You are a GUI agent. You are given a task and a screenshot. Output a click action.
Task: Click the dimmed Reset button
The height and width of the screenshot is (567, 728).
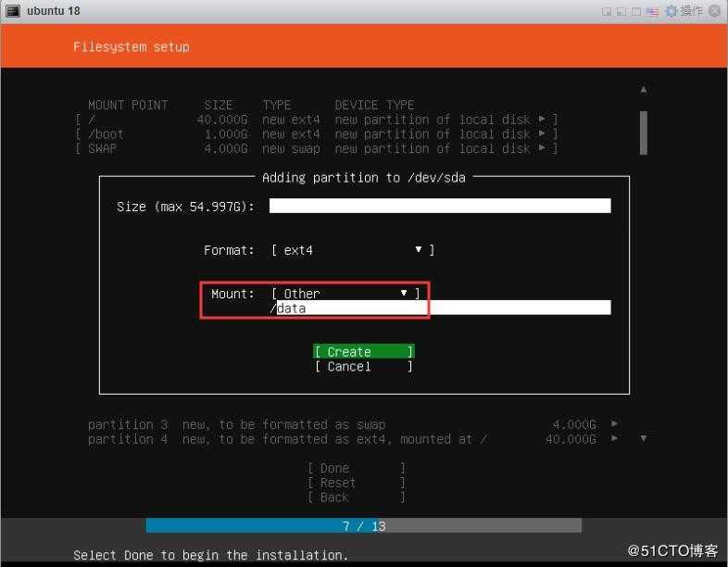click(356, 483)
